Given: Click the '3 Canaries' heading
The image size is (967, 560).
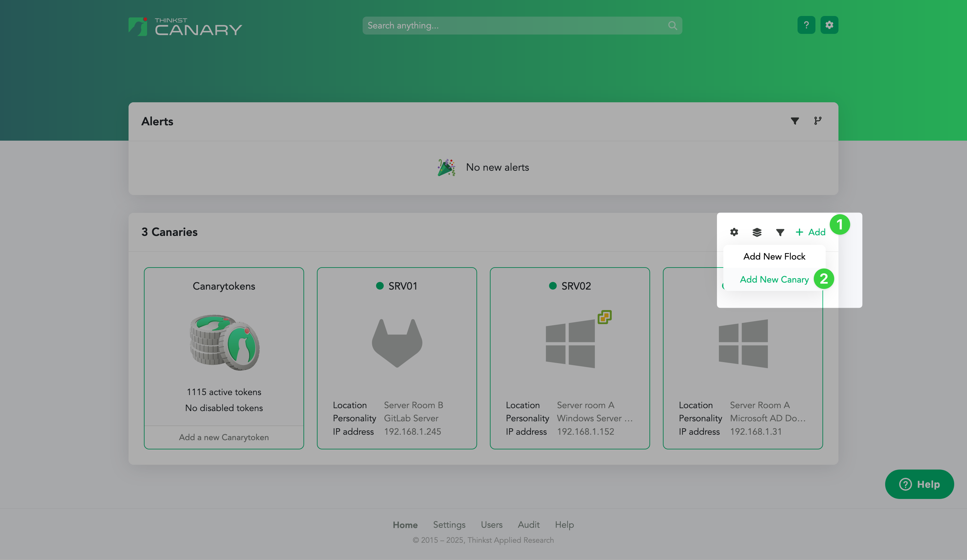Looking at the screenshot, I should [169, 232].
